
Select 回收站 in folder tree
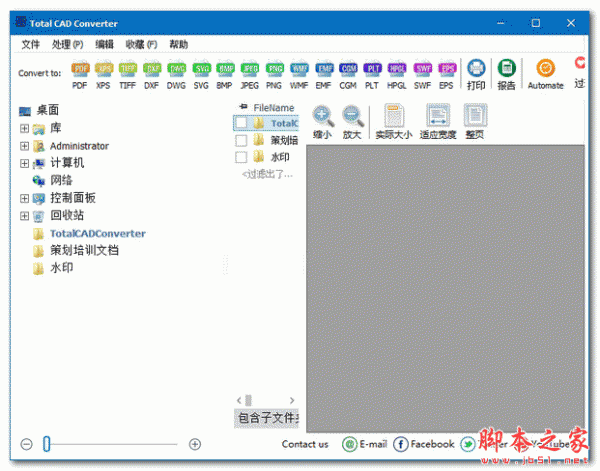(67, 215)
